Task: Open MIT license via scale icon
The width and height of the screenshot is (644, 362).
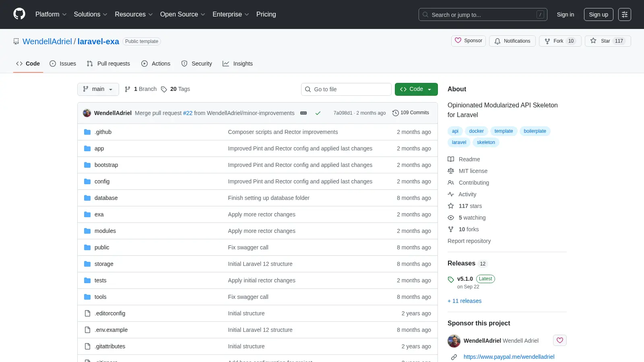Action: 451,171
